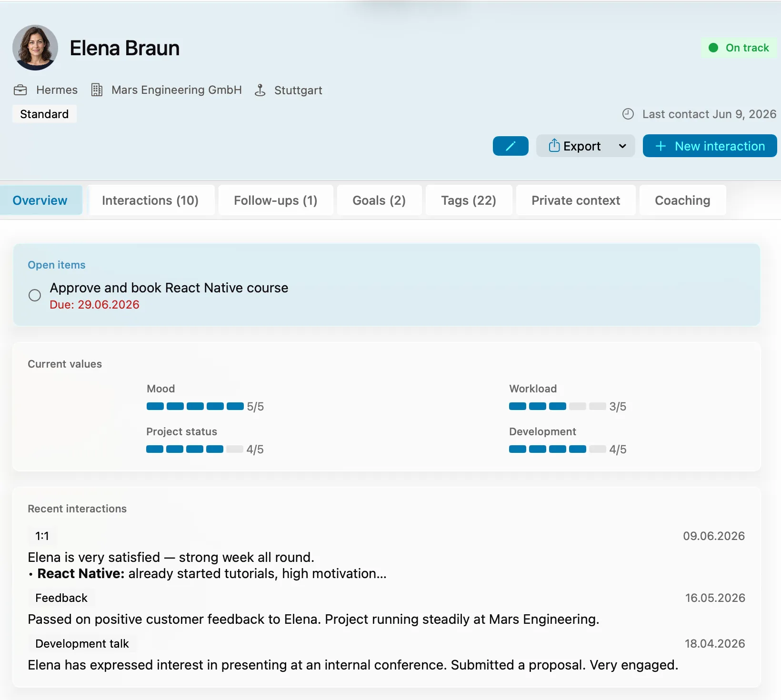Click the briefcase icon beside Hermes
The width and height of the screenshot is (781, 700).
20,90
